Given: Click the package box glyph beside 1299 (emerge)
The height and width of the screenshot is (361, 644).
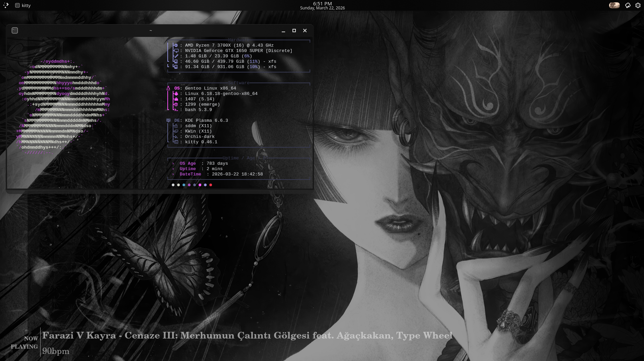Looking at the screenshot, I should tap(176, 104).
